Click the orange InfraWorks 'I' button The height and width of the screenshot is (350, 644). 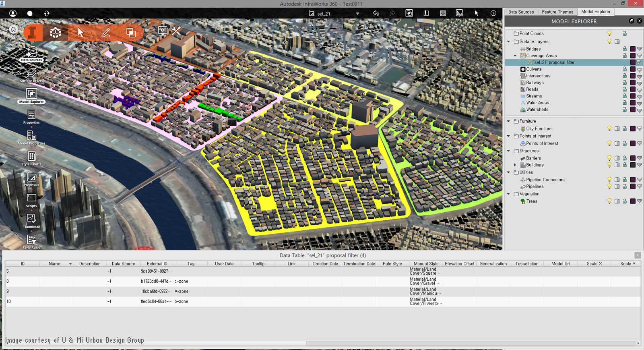pyautogui.click(x=33, y=33)
